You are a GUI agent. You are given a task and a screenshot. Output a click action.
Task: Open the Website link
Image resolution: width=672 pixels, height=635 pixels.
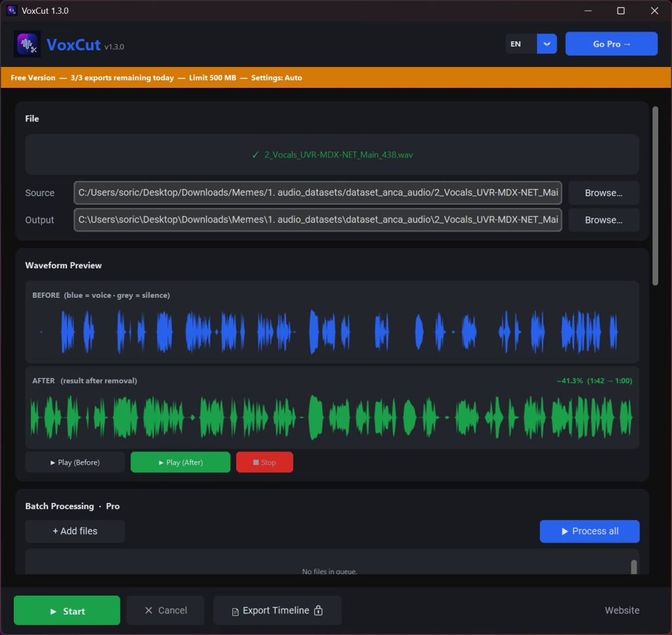(622, 610)
